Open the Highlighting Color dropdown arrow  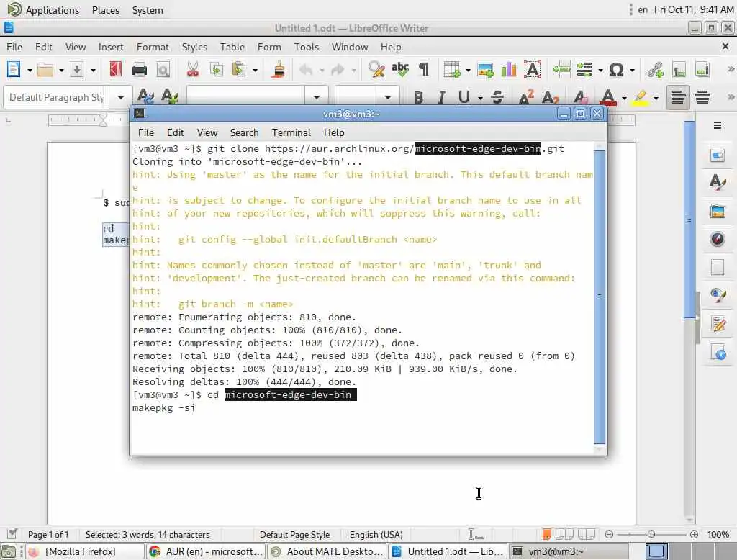[656, 98]
